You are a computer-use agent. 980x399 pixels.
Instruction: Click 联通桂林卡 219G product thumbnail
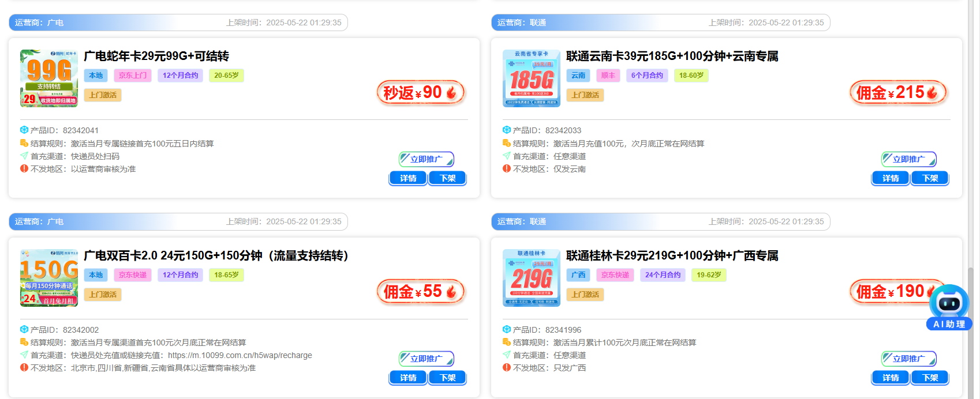tap(532, 278)
